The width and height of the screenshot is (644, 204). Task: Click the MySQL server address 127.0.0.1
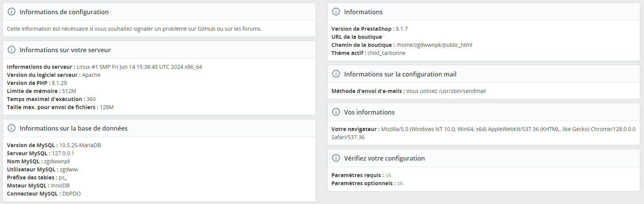[x=63, y=153]
